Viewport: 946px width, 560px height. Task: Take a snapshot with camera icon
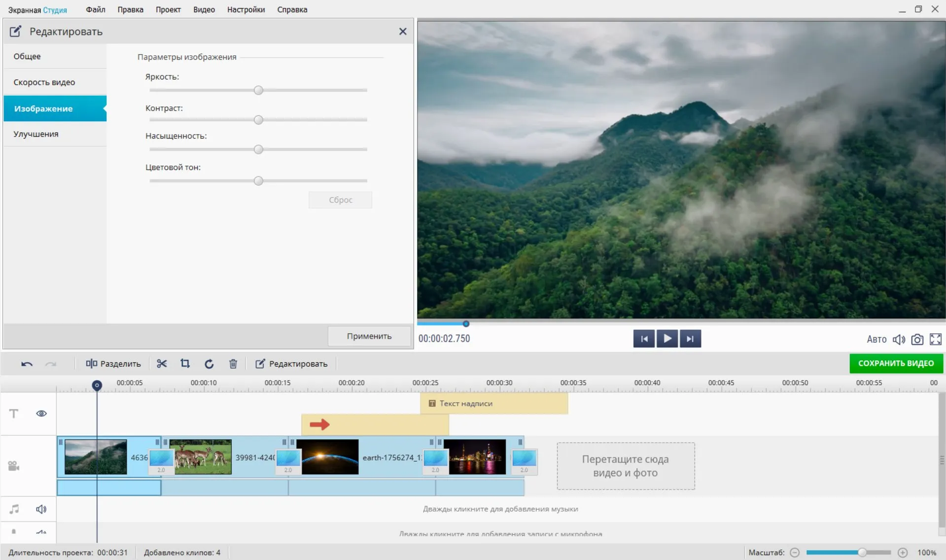point(917,339)
